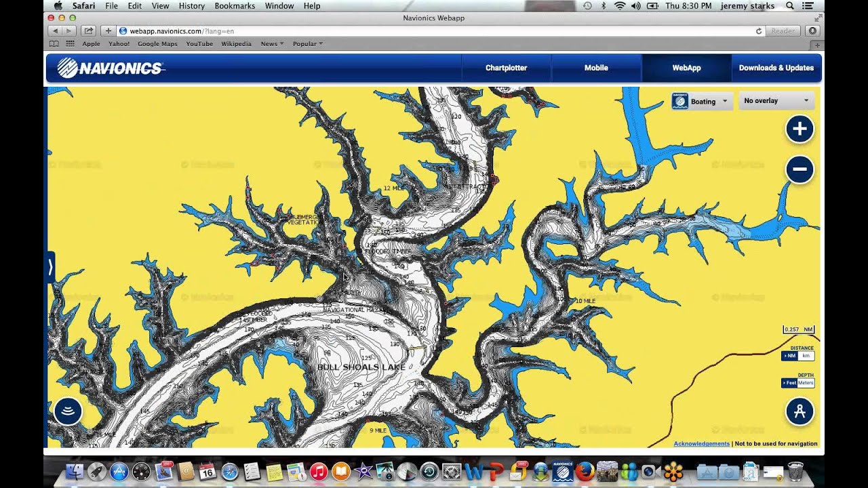
Task: Click the jeremy starks user menu
Action: coord(747,5)
